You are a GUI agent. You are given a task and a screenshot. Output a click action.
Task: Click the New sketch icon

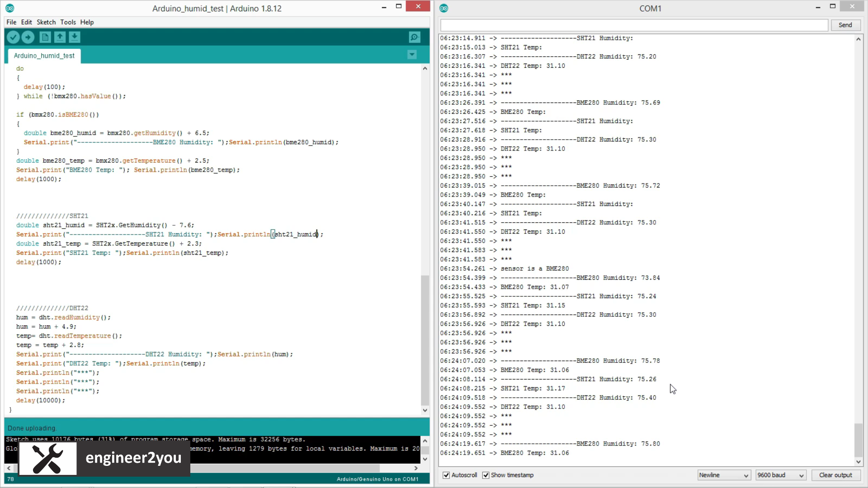45,37
